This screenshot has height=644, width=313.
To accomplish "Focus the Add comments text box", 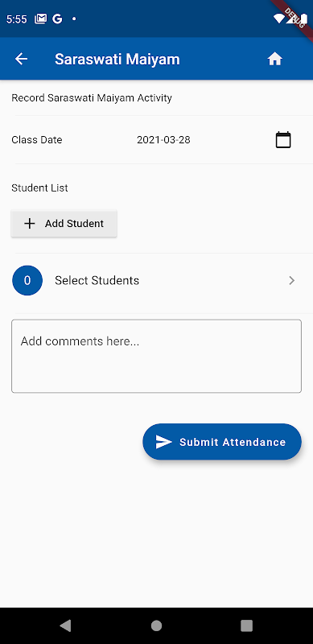I will point(156,356).
